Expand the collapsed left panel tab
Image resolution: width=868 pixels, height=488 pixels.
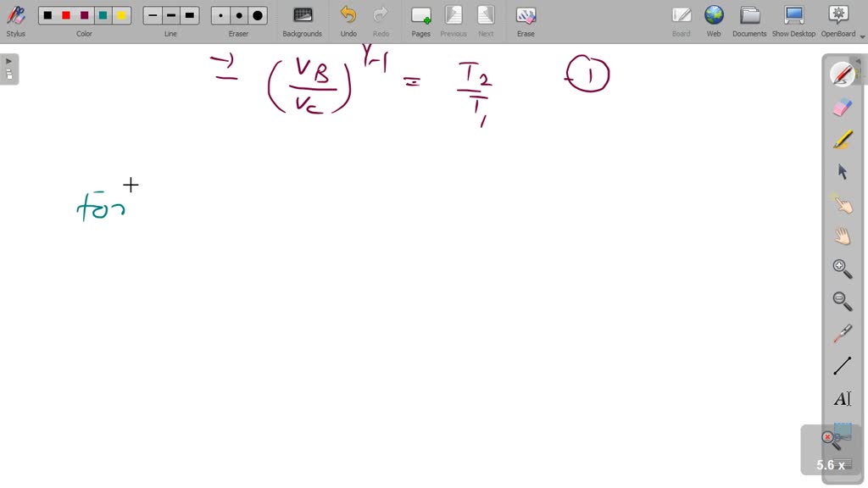pos(8,60)
